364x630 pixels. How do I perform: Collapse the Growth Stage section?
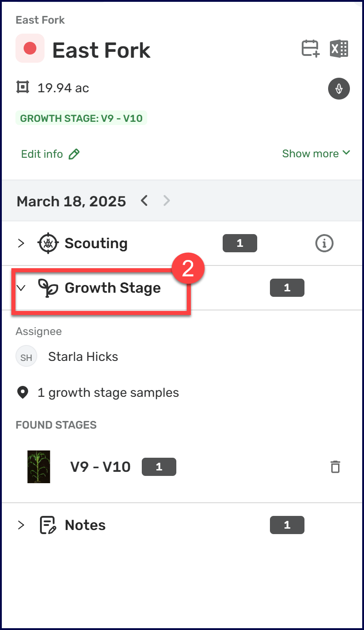point(21,288)
